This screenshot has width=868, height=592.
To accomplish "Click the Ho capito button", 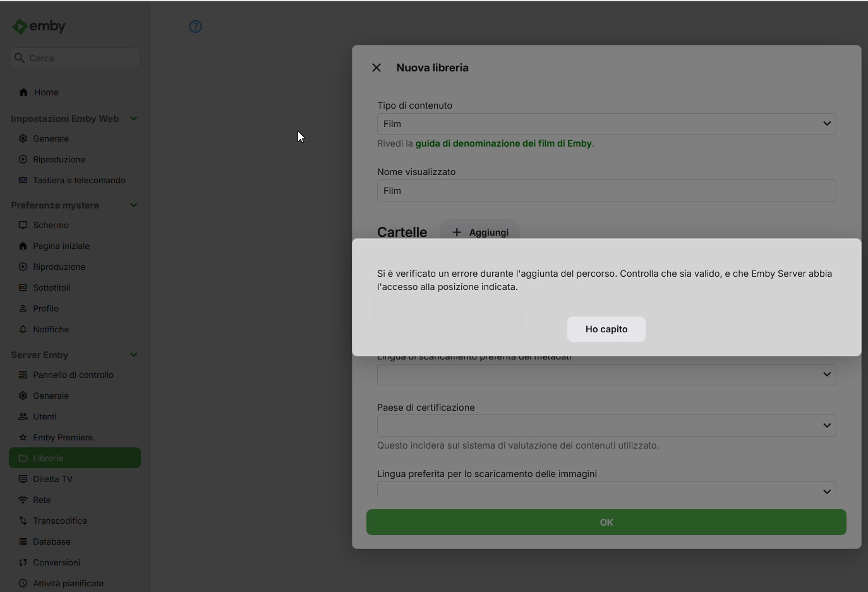I will pyautogui.click(x=606, y=329).
